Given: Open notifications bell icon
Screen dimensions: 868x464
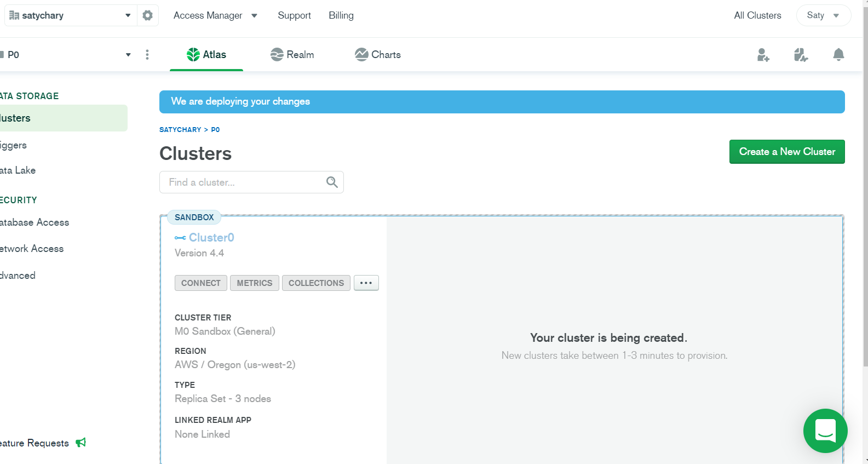Looking at the screenshot, I should click(838, 55).
